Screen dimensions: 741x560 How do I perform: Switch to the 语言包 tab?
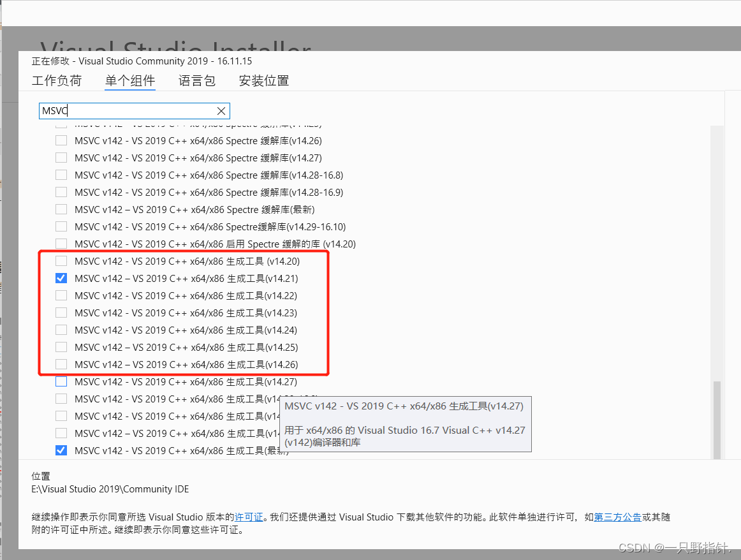198,80
